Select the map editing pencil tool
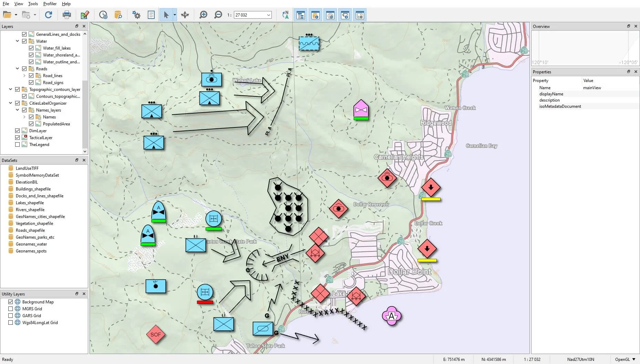This screenshot has height=364, width=640. coord(85,15)
